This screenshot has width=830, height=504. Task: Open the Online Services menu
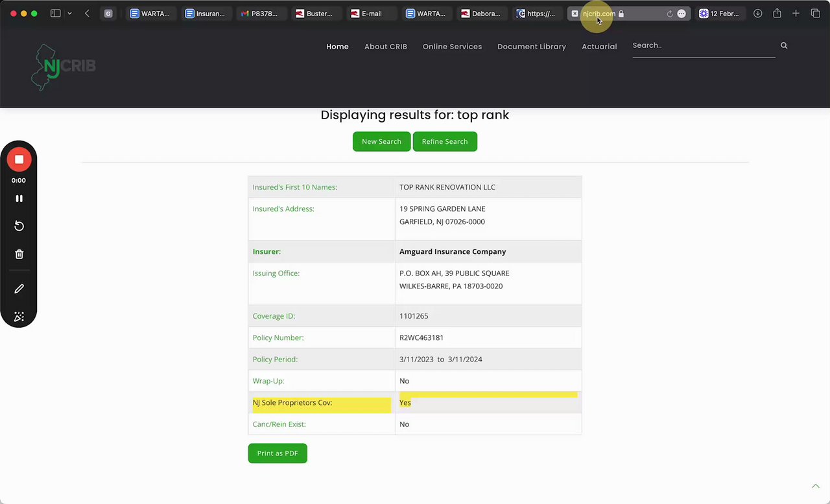coord(452,47)
